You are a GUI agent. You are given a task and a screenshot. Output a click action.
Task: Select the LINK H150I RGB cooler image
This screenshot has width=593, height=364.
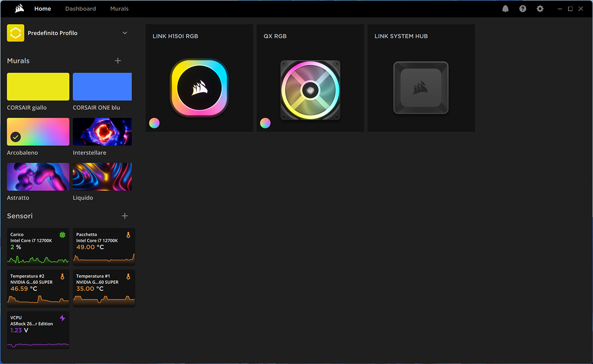pos(199,88)
